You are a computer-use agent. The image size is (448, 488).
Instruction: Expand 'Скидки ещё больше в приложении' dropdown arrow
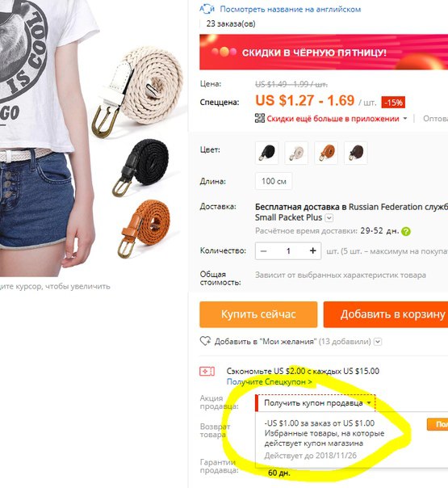(404, 119)
